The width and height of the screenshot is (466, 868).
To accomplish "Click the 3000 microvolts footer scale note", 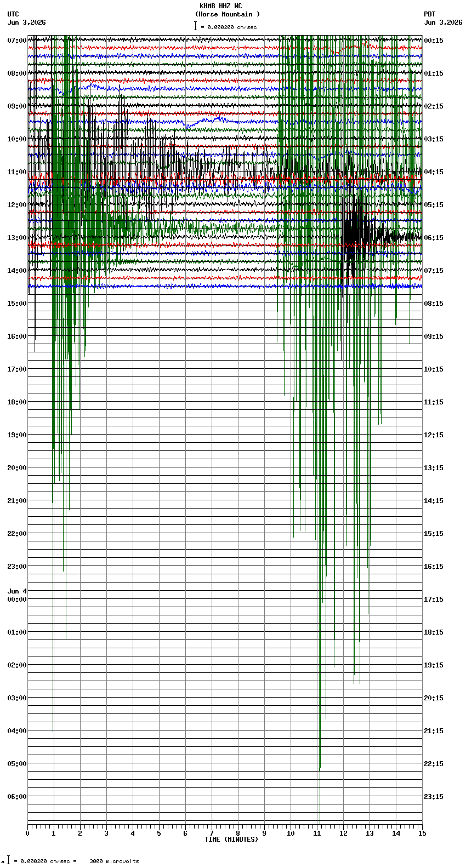I will click(114, 861).
